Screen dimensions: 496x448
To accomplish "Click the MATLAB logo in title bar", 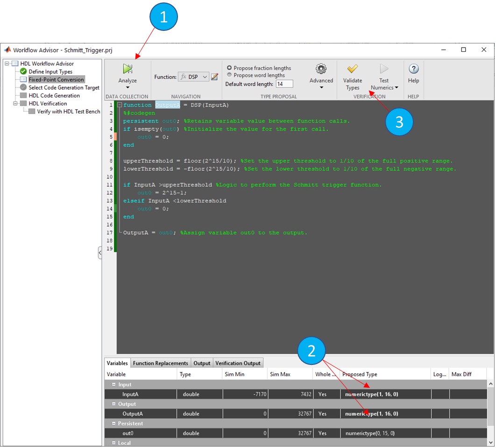I will pos(7,50).
